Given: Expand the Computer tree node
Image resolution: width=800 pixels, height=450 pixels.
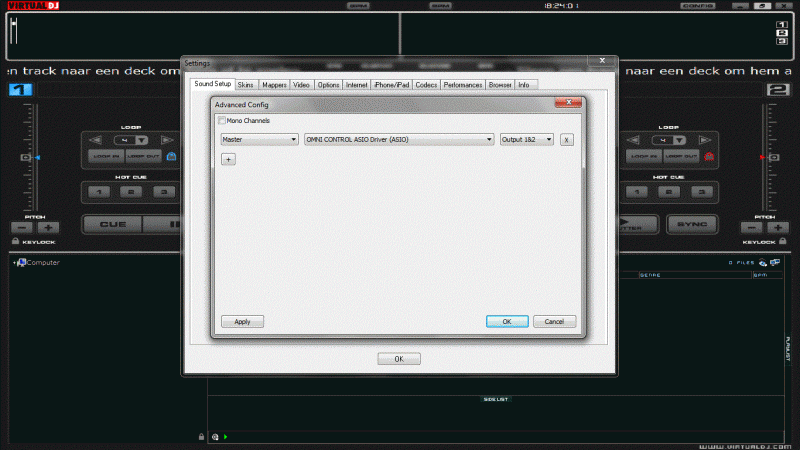Looking at the screenshot, I should click(x=14, y=263).
